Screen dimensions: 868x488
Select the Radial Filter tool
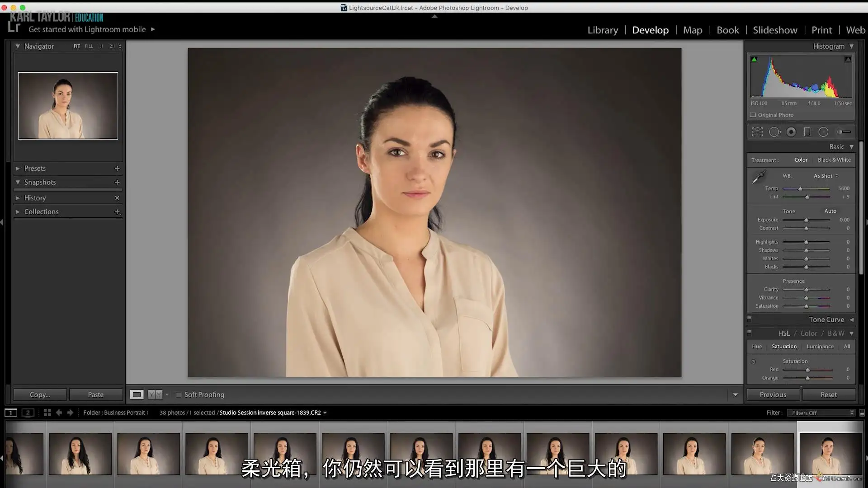(823, 132)
